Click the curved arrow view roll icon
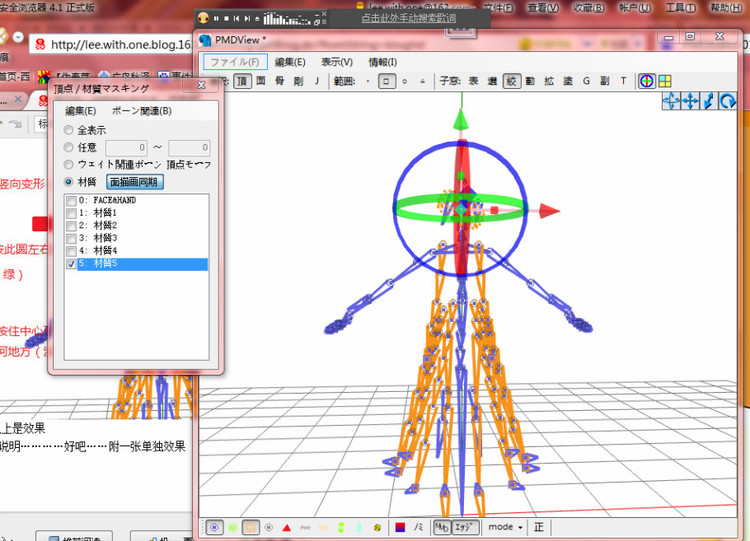The image size is (750, 541). (728, 101)
